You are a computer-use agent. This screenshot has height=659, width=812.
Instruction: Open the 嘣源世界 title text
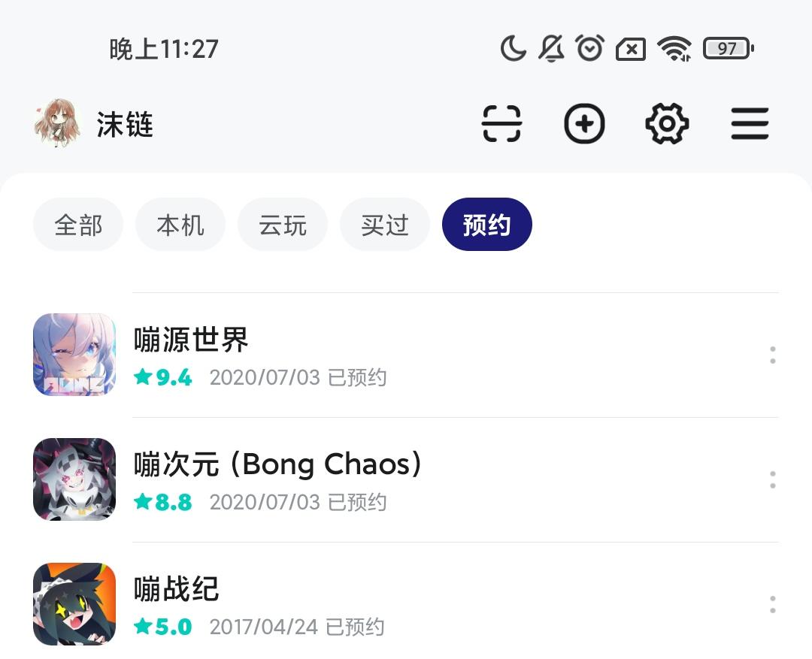[x=191, y=340]
